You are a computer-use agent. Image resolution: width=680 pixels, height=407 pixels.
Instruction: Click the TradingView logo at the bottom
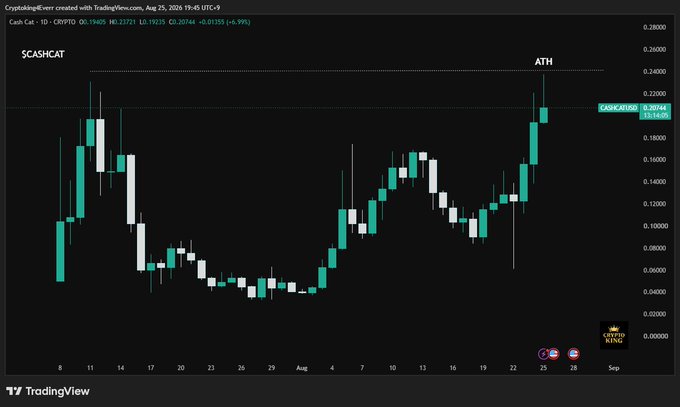48,391
